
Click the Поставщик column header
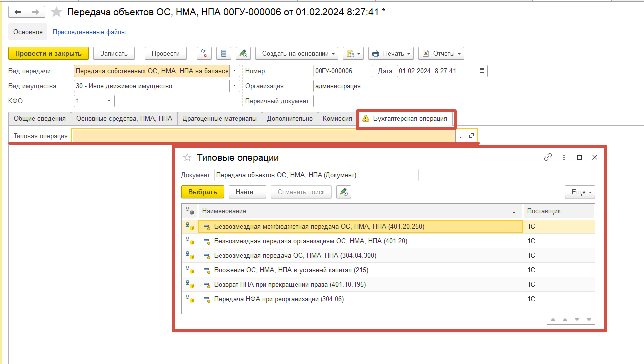559,211
